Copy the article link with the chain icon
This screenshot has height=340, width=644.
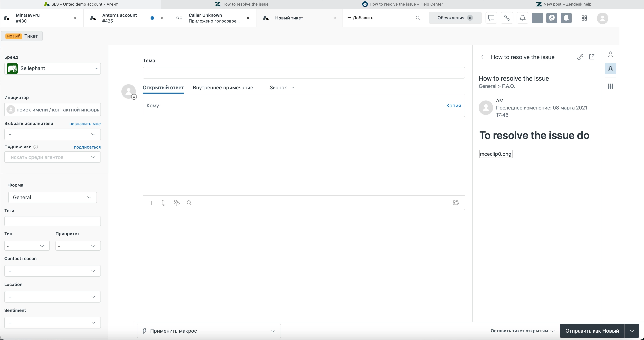click(580, 57)
